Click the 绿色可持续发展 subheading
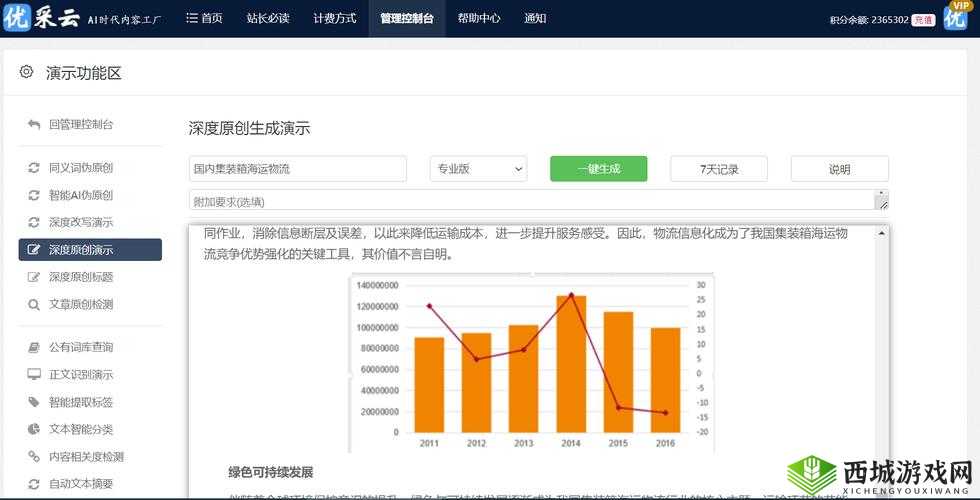This screenshot has height=500, width=980. click(x=271, y=472)
